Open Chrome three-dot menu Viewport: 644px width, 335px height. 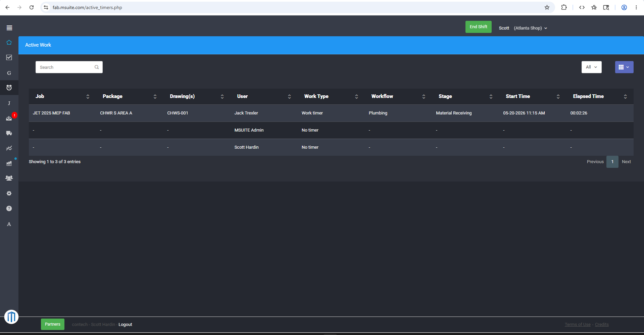point(636,7)
